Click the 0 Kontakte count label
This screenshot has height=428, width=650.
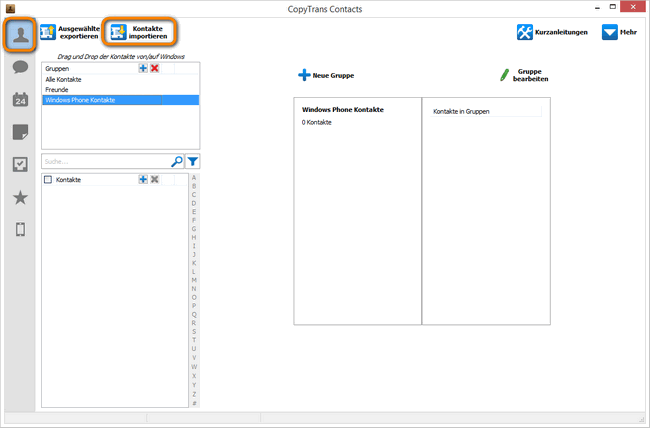pos(317,122)
